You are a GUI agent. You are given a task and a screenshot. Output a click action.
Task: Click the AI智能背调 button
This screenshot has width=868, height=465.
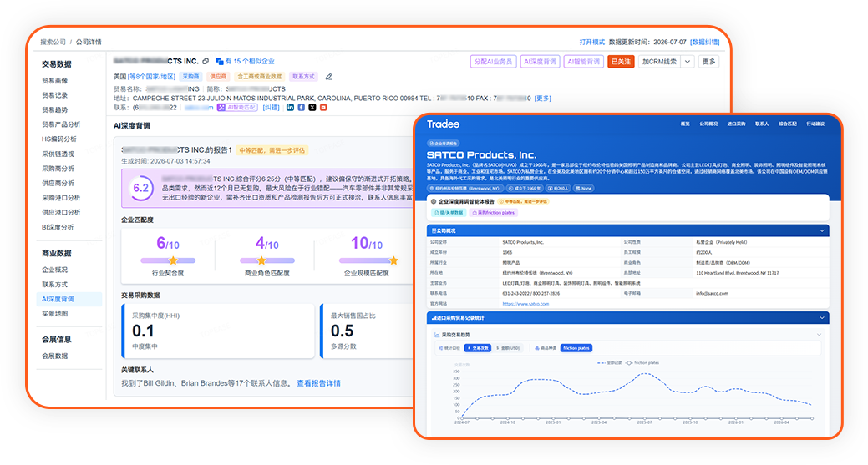pyautogui.click(x=583, y=62)
